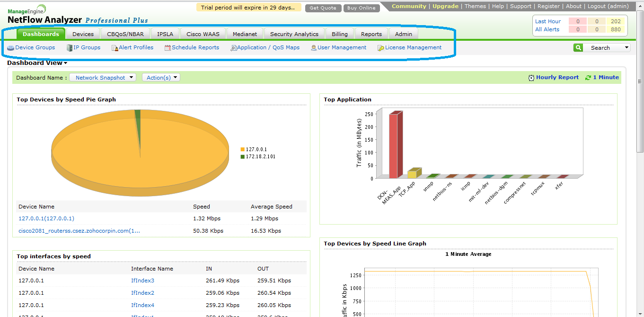Viewport: 644px width, 317px height.
Task: Click the Register link
Action: [549, 6]
